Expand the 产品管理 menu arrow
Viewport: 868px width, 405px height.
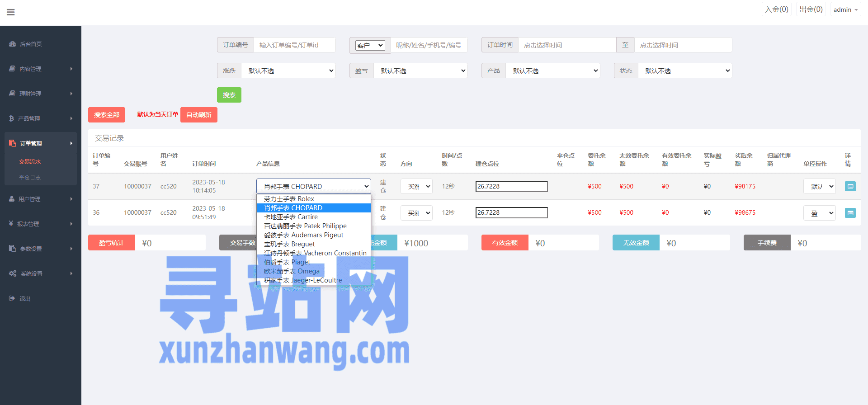pos(71,118)
